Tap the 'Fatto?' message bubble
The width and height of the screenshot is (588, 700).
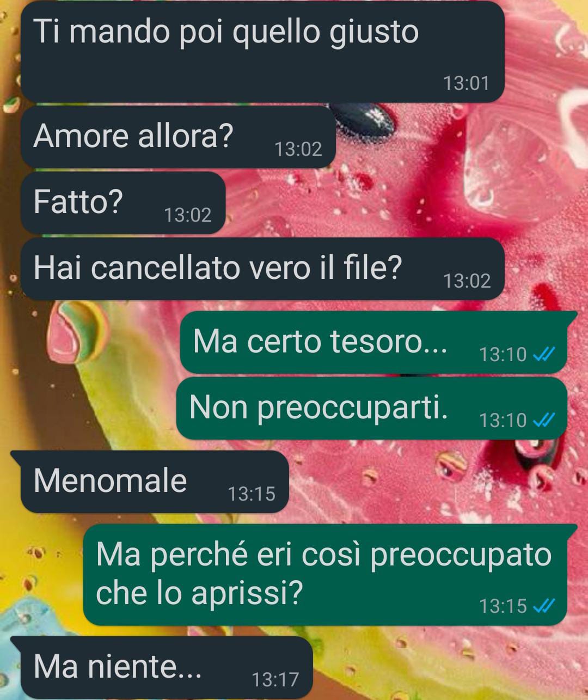pyautogui.click(x=123, y=203)
